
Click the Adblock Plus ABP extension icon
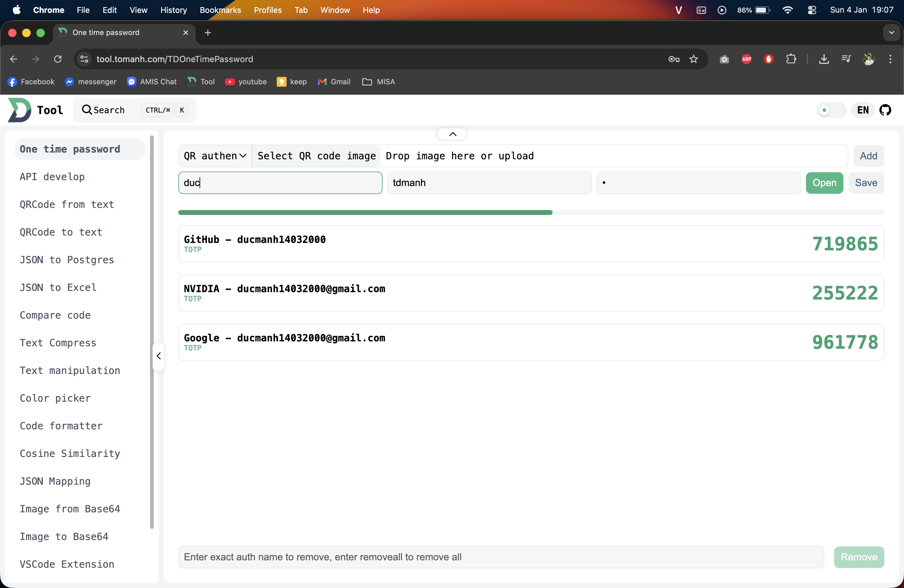pyautogui.click(x=746, y=59)
